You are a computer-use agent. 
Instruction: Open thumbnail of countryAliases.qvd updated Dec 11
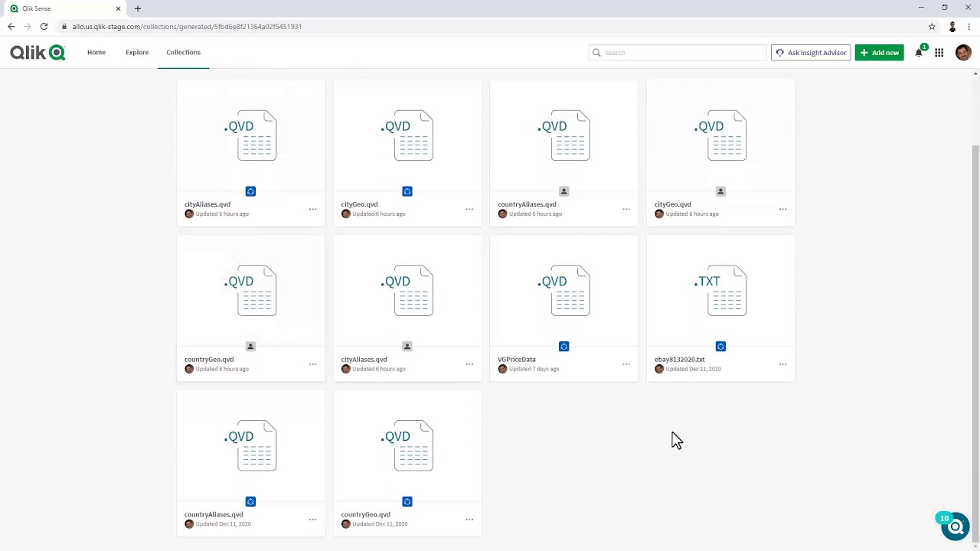pos(250,445)
